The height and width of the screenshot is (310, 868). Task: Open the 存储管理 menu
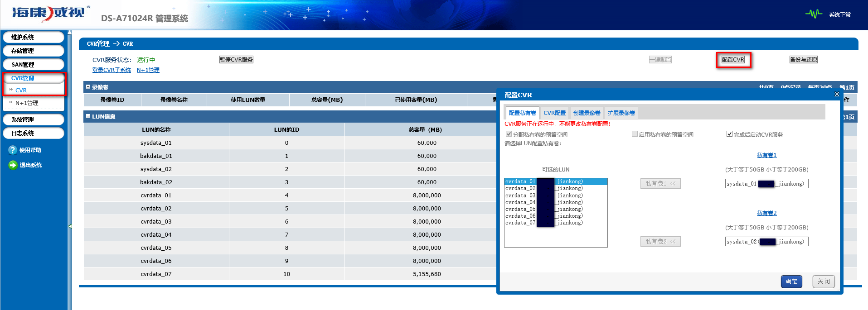pos(33,51)
